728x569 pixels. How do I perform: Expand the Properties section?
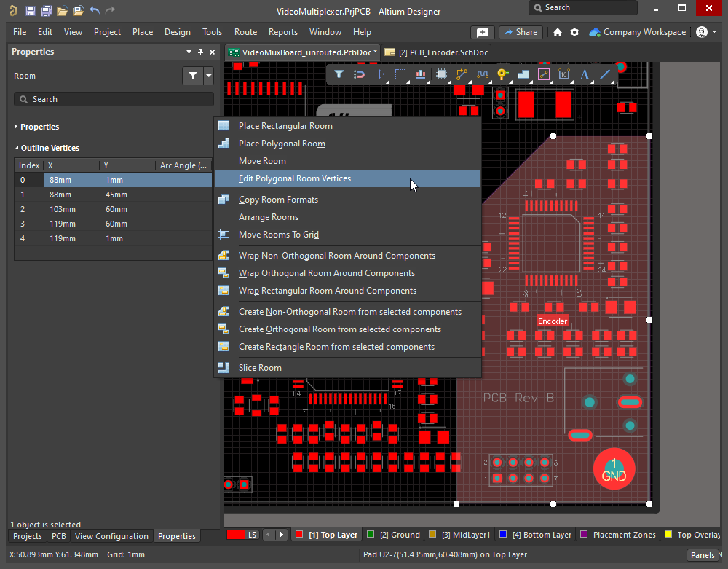16,127
